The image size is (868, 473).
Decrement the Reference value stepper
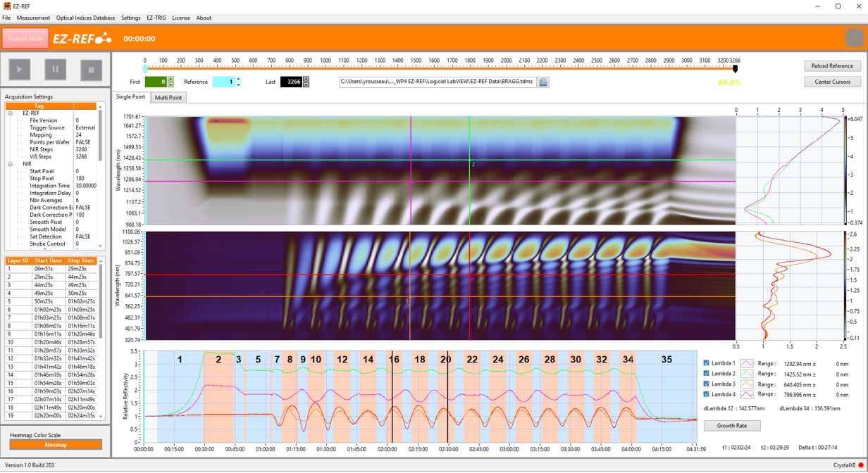[x=238, y=84]
